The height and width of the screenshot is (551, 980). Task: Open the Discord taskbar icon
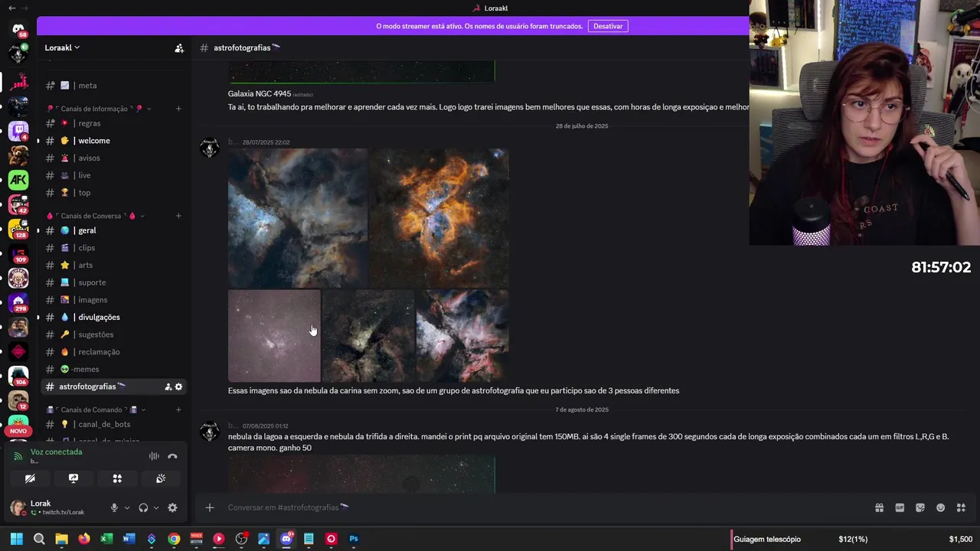point(286,539)
